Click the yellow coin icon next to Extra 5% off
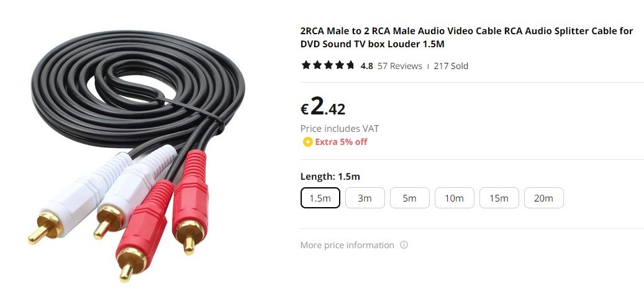644x288 pixels. (x=307, y=142)
